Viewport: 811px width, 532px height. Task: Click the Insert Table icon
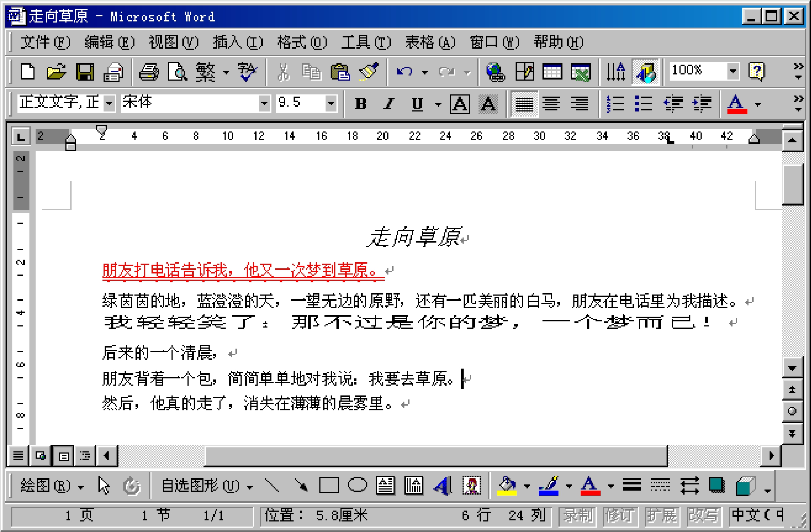pos(552,72)
